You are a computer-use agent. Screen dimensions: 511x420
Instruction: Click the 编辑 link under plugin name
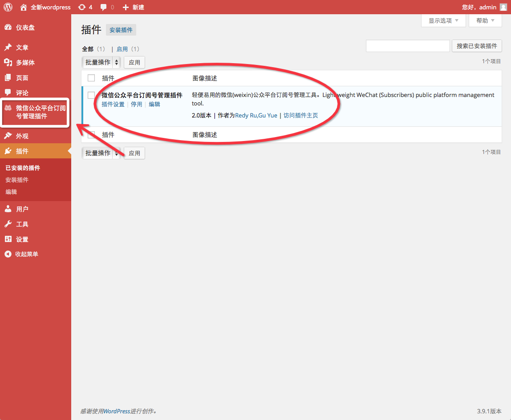click(x=154, y=104)
